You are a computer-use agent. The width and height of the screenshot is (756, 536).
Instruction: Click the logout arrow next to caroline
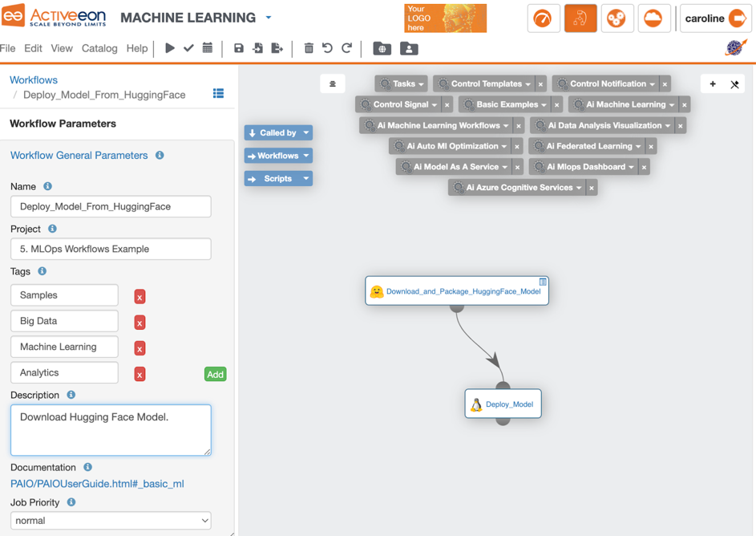tap(738, 18)
